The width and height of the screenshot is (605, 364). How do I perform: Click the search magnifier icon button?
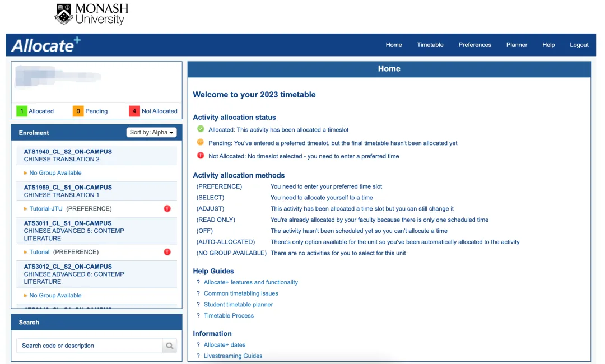point(169,346)
